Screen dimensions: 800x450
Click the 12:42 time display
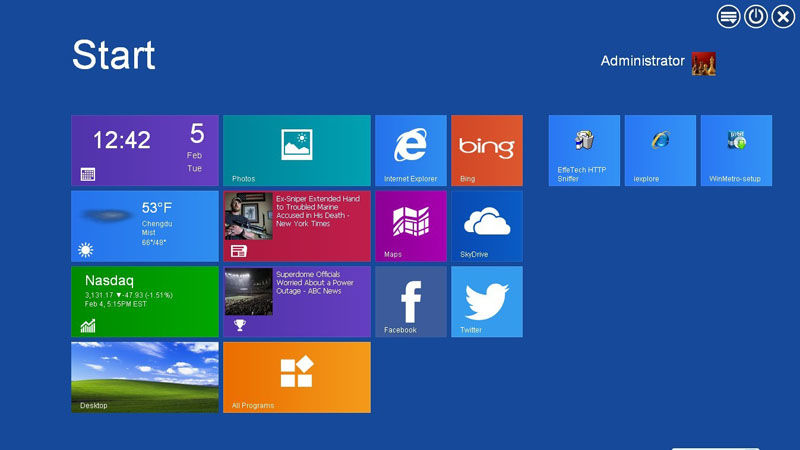pos(122,140)
